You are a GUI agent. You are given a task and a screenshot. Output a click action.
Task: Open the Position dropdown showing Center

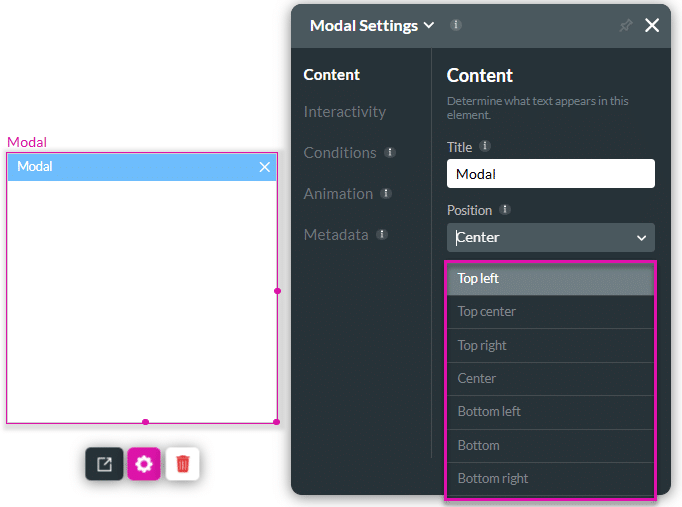[x=550, y=237]
